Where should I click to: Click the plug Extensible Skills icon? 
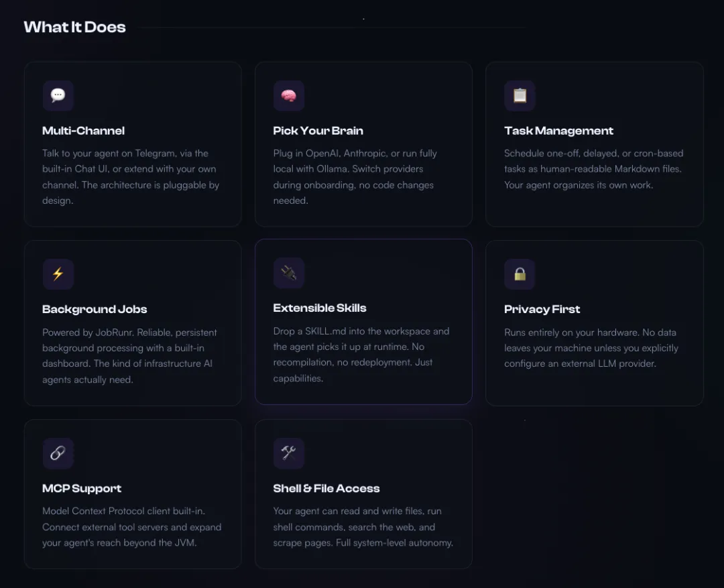pos(289,273)
